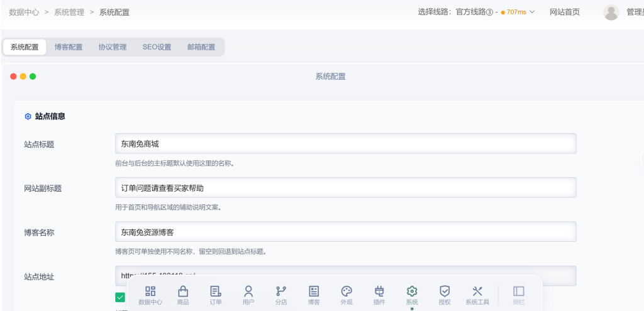Click the 707ms latency indicator
The image size is (644, 311).
point(513,12)
